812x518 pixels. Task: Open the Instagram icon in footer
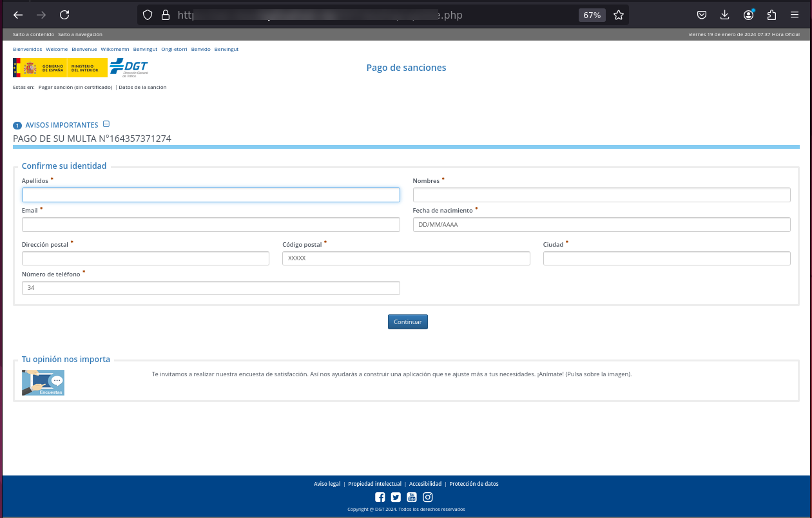coord(428,497)
